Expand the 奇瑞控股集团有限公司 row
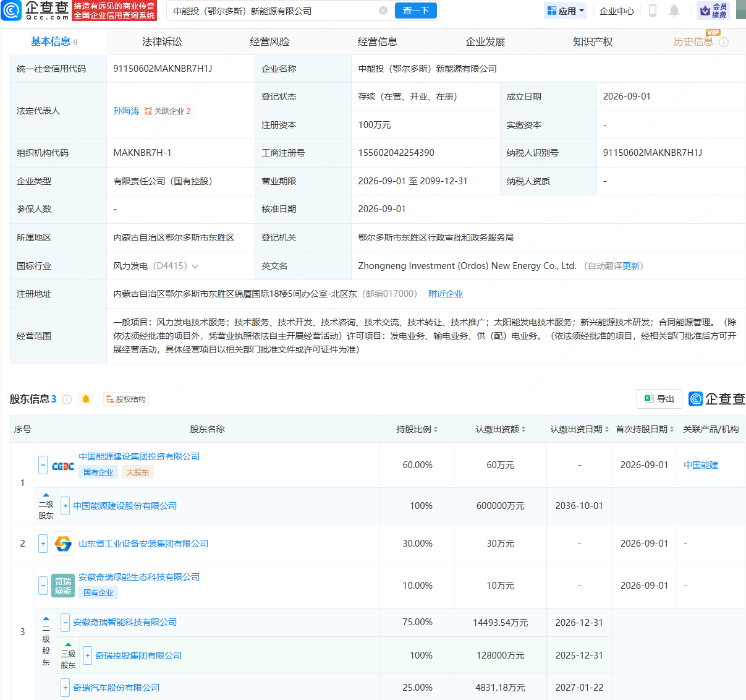This screenshot has width=746, height=700. tap(87, 655)
